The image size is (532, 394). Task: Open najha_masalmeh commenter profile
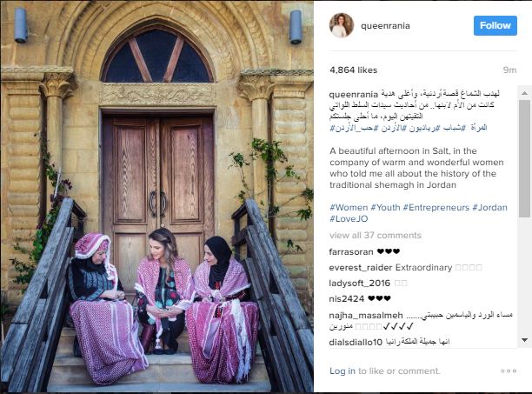(x=366, y=315)
